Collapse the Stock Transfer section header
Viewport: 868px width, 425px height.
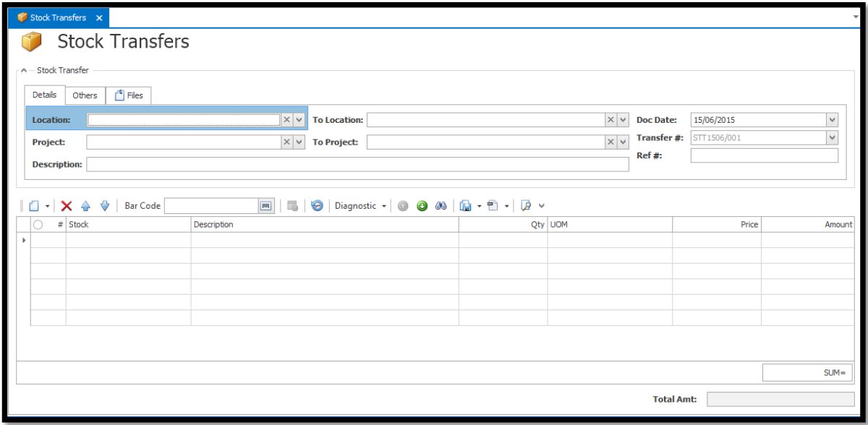(24, 70)
